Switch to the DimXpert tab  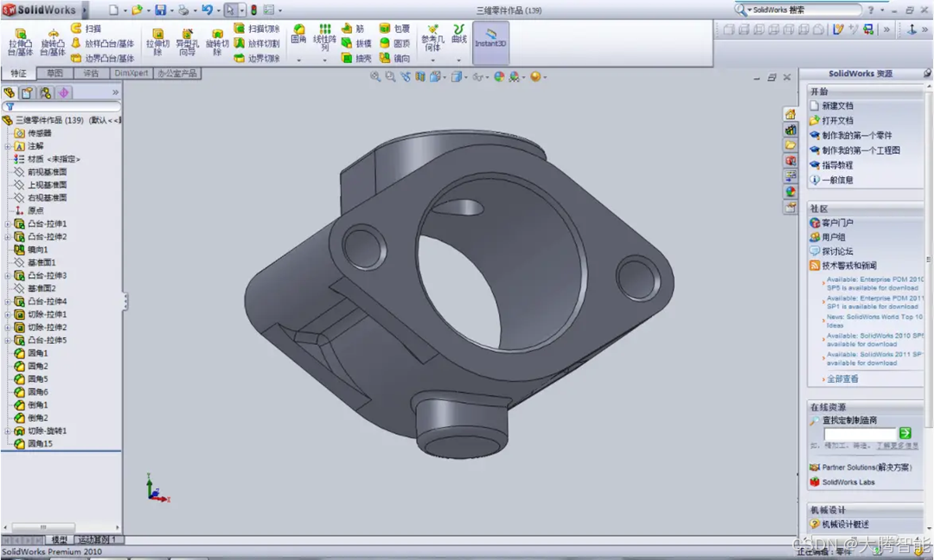pyautogui.click(x=131, y=73)
